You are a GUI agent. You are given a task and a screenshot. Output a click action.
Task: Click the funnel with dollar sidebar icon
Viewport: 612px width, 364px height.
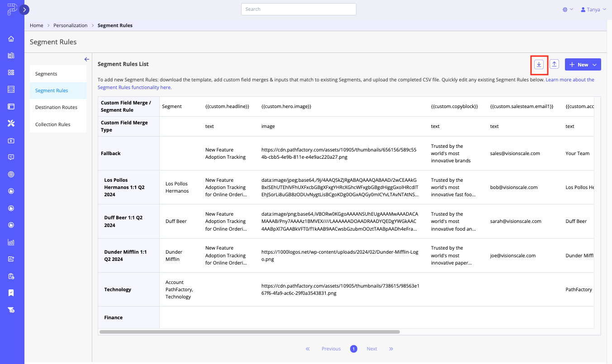pos(11,310)
